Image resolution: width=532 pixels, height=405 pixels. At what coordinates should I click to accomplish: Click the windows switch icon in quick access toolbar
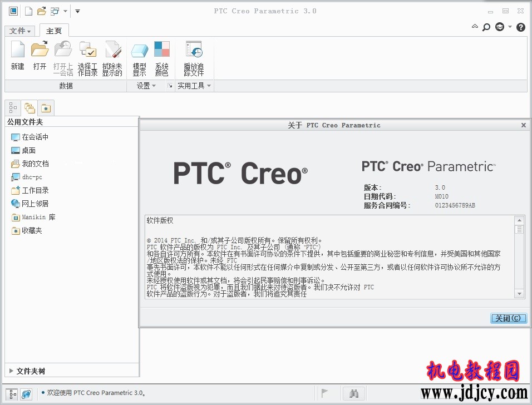click(x=55, y=11)
